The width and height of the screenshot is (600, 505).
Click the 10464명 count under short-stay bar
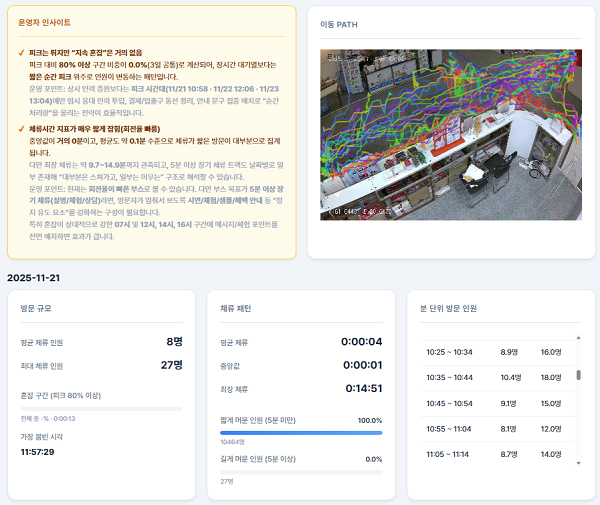click(x=232, y=442)
